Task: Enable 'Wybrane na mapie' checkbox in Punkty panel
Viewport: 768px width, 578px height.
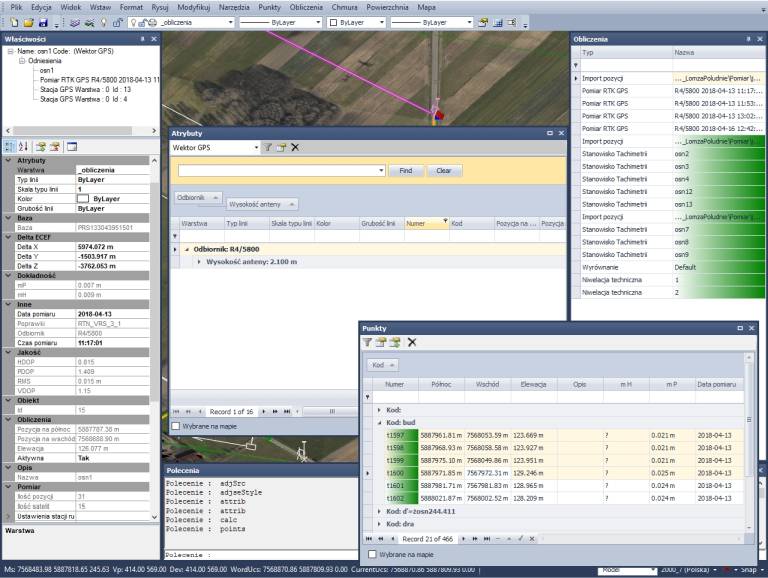Action: coord(373,553)
